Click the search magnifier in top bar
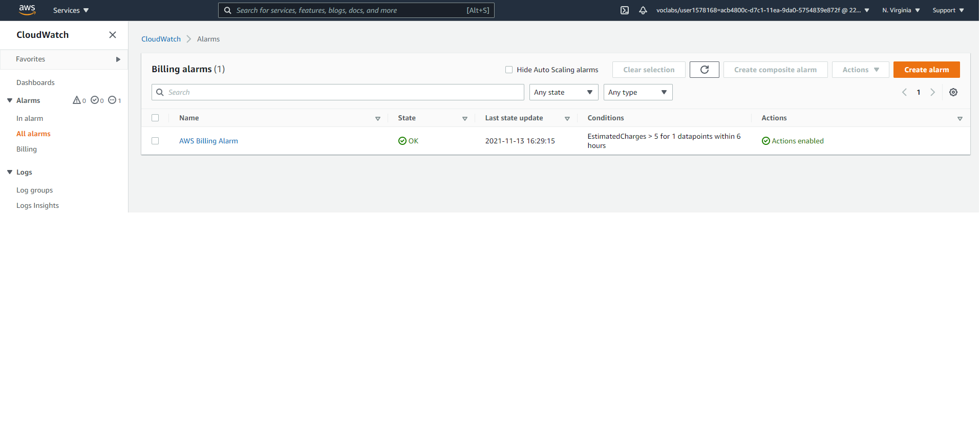 228,10
